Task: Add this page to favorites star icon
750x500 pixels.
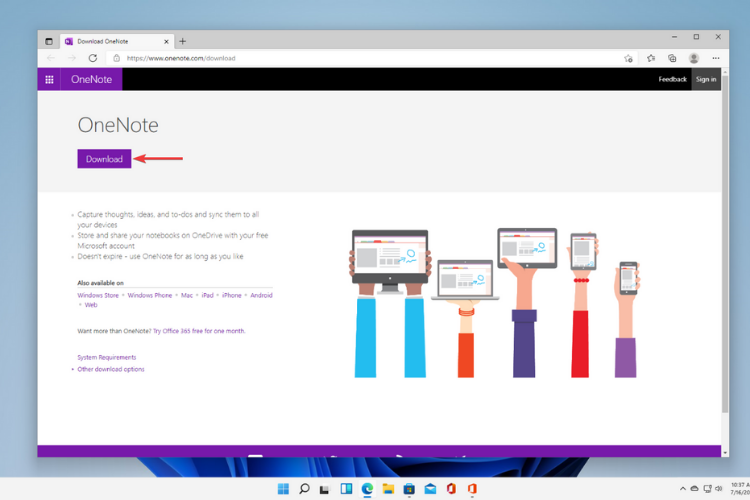Action: point(628,58)
